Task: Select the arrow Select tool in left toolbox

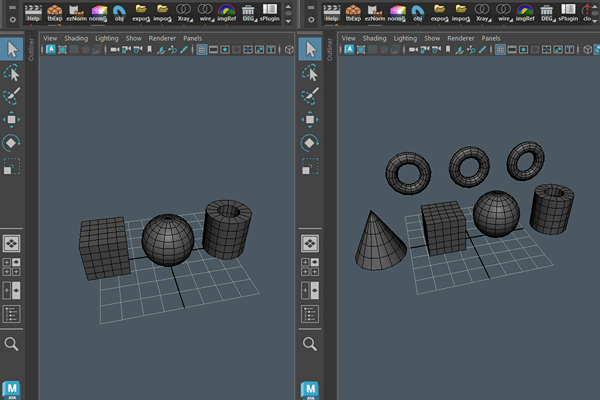Action: pyautogui.click(x=11, y=49)
